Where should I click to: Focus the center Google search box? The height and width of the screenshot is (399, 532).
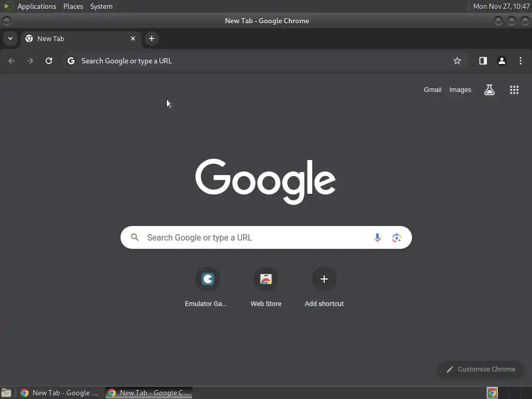[266, 237]
